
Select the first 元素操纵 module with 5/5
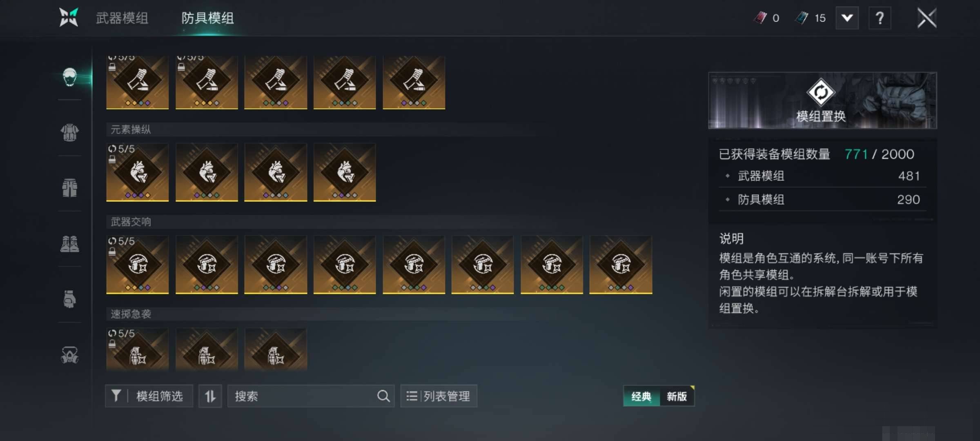(x=137, y=172)
